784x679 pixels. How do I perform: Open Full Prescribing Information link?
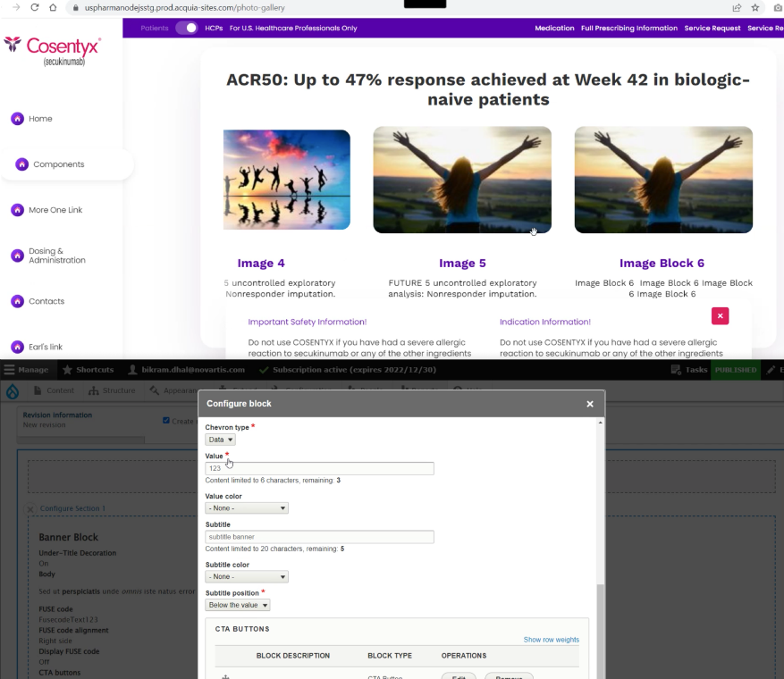pos(629,28)
